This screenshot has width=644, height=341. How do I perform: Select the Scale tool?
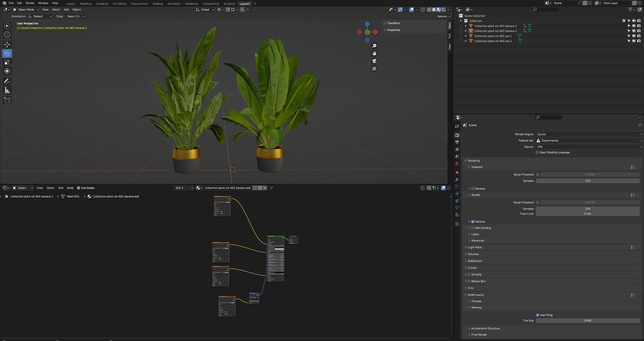(x=7, y=62)
